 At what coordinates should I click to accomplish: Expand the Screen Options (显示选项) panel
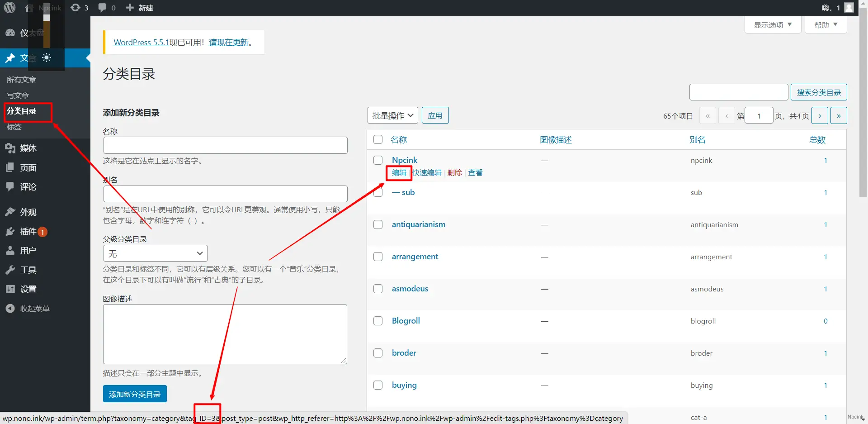(x=773, y=25)
